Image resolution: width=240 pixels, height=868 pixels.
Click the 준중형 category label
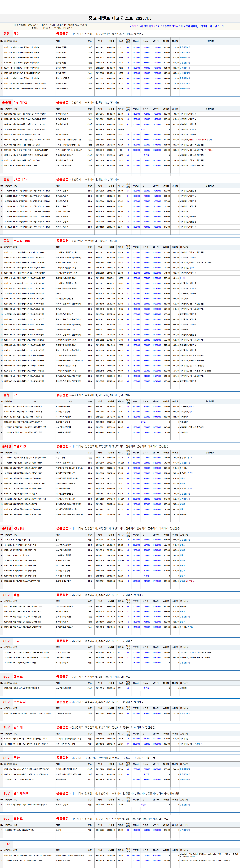tap(6, 102)
